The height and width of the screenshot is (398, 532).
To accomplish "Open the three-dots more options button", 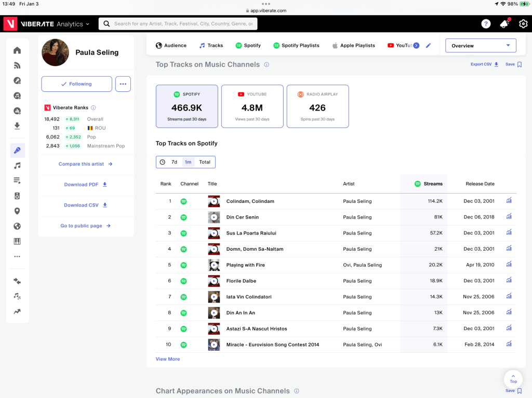I will pyautogui.click(x=123, y=84).
